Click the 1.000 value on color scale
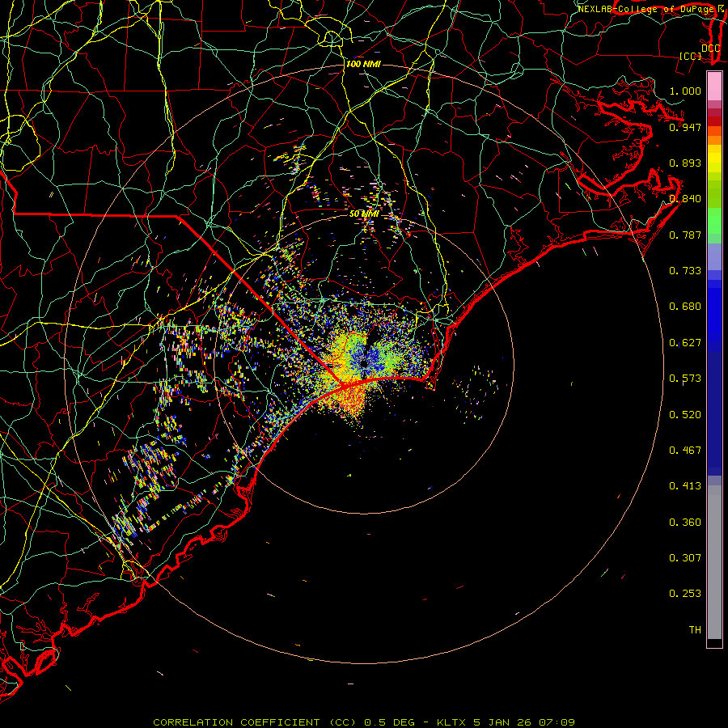 [685, 91]
